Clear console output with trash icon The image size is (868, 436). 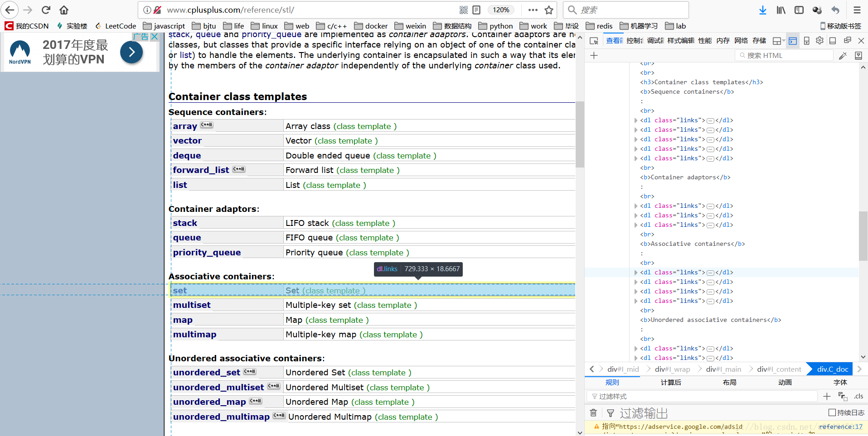[593, 412]
